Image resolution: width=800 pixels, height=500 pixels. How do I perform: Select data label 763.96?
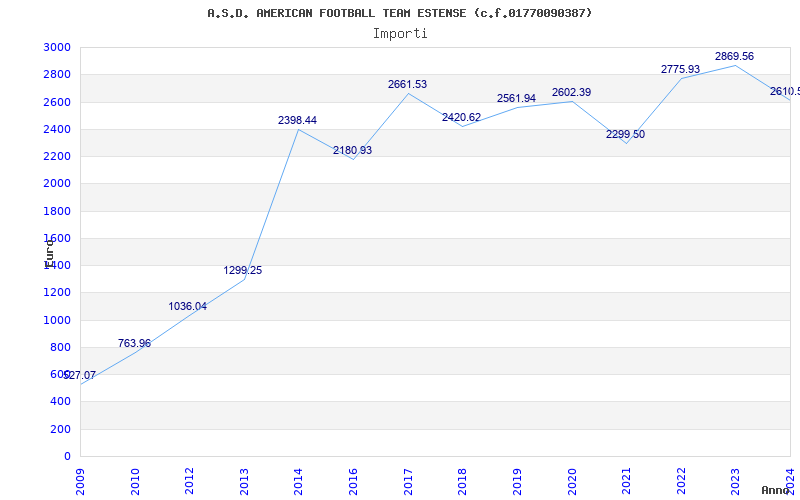pos(134,343)
